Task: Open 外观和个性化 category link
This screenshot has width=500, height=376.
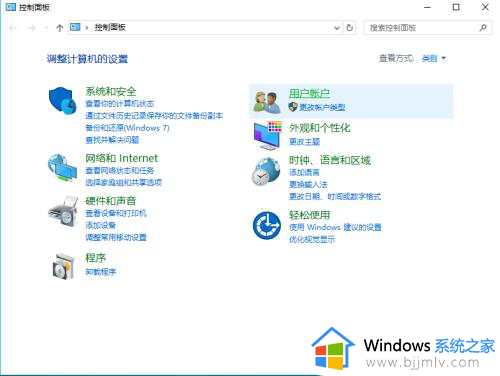Action: click(x=320, y=128)
